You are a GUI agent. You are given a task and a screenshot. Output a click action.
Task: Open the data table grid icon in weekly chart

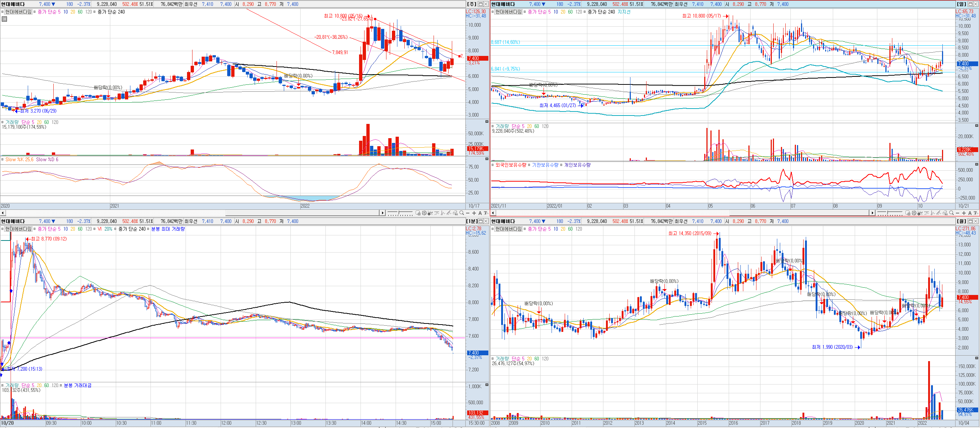pos(4,19)
